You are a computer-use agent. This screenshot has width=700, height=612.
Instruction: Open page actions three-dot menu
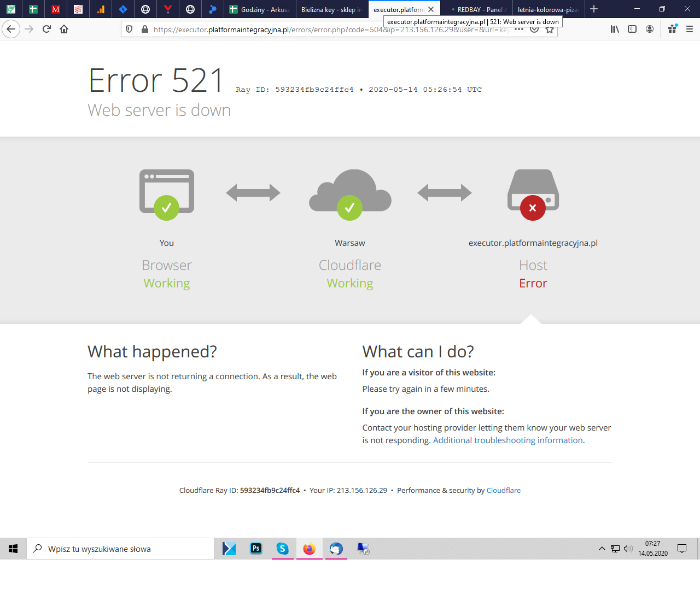click(519, 30)
